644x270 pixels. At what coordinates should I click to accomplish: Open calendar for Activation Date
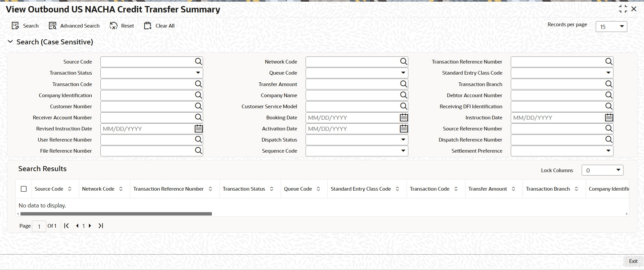point(404,128)
